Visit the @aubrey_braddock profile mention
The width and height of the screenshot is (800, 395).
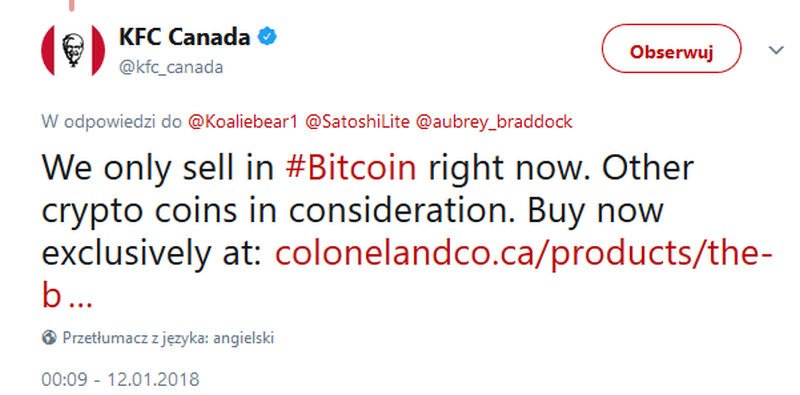click(494, 122)
